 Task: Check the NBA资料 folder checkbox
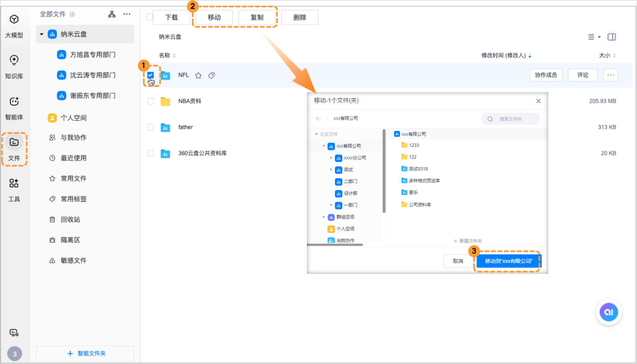(151, 101)
